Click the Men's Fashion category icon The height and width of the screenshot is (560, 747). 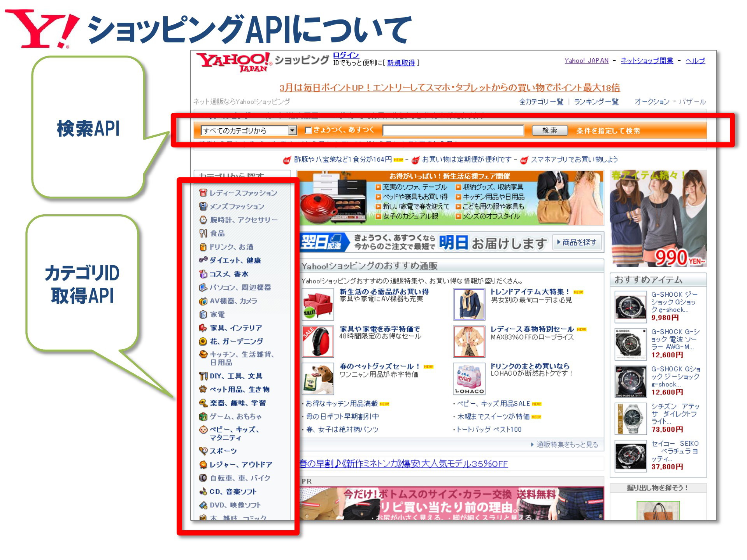(x=203, y=206)
